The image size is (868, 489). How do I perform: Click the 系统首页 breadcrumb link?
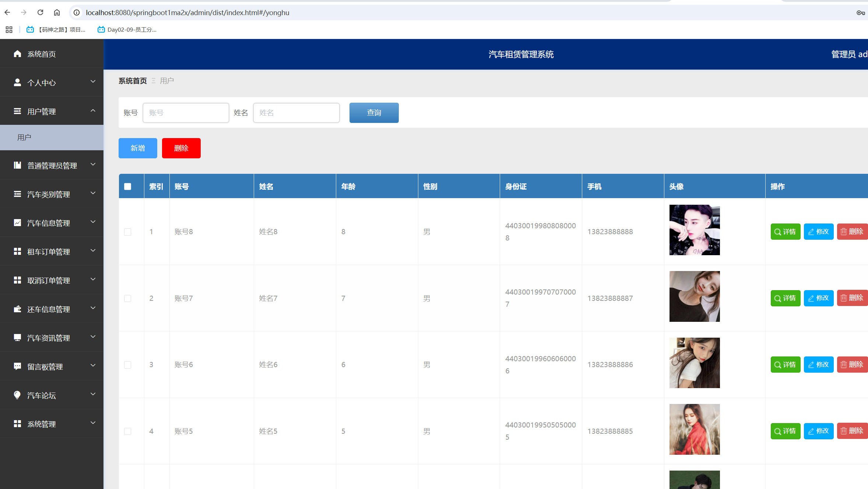tap(133, 81)
